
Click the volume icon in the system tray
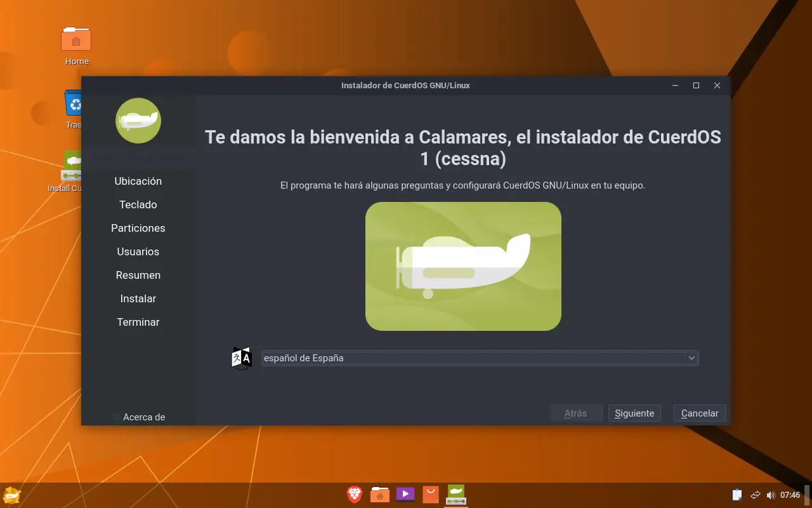[x=770, y=495]
